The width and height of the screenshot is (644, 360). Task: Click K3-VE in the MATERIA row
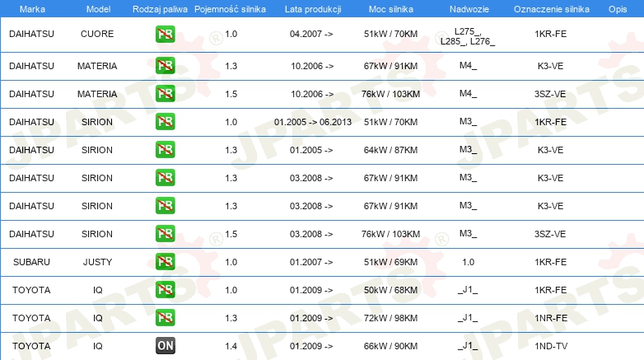click(550, 66)
